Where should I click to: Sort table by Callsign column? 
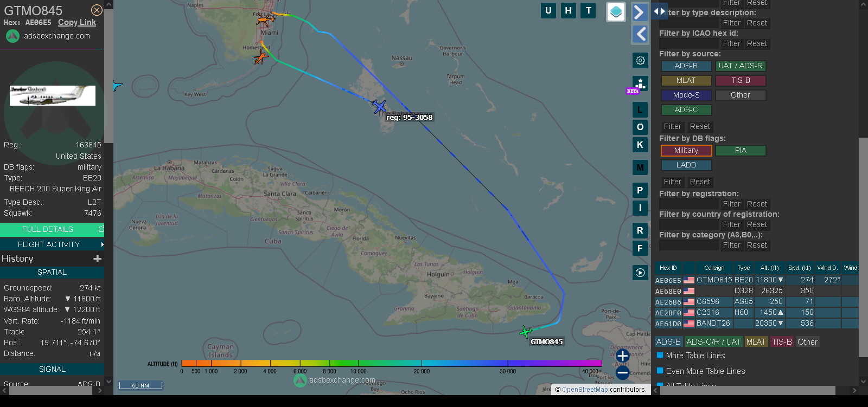714,268
